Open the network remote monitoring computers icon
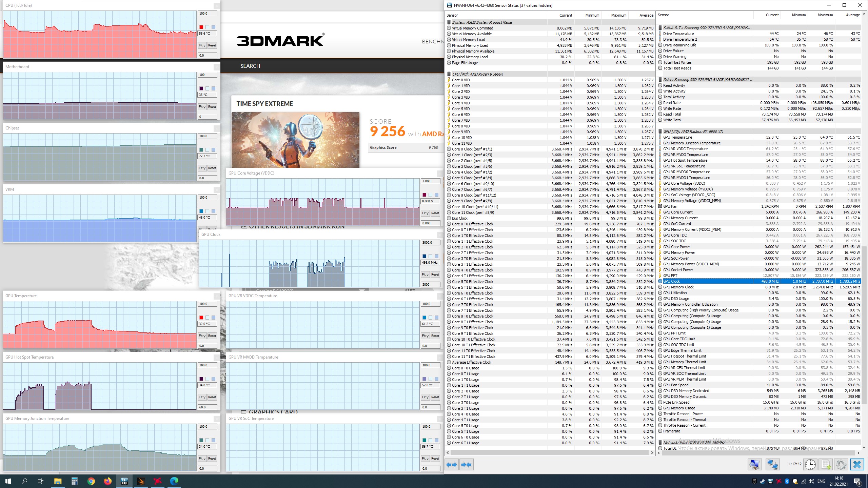868x488 pixels. click(772, 464)
